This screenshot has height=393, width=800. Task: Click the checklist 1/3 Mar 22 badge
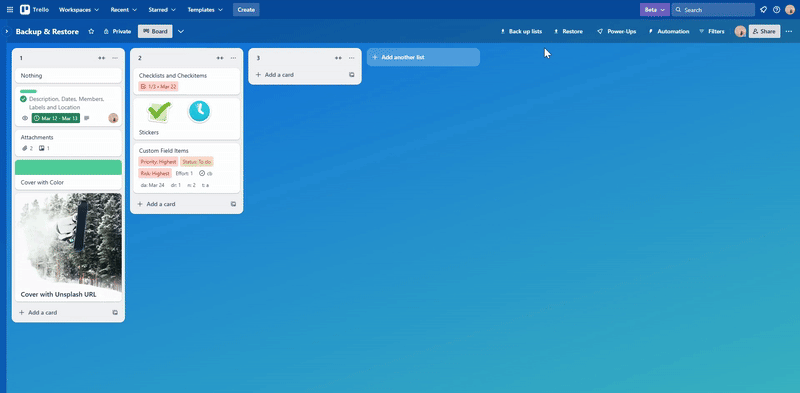pos(158,87)
